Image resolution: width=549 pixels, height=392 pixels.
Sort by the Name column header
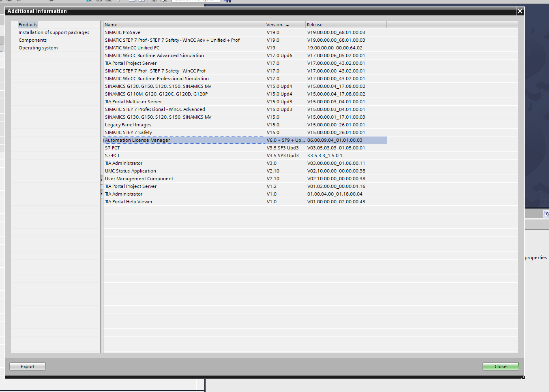184,25
